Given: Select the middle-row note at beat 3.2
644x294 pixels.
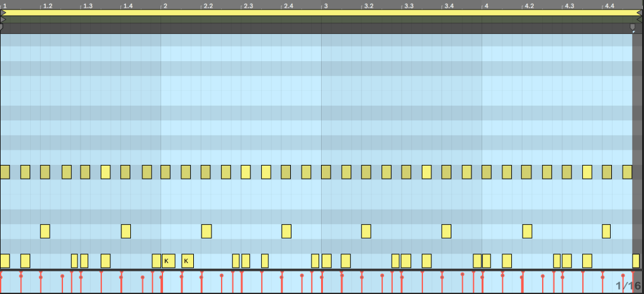Looking at the screenshot, I should point(366,231).
